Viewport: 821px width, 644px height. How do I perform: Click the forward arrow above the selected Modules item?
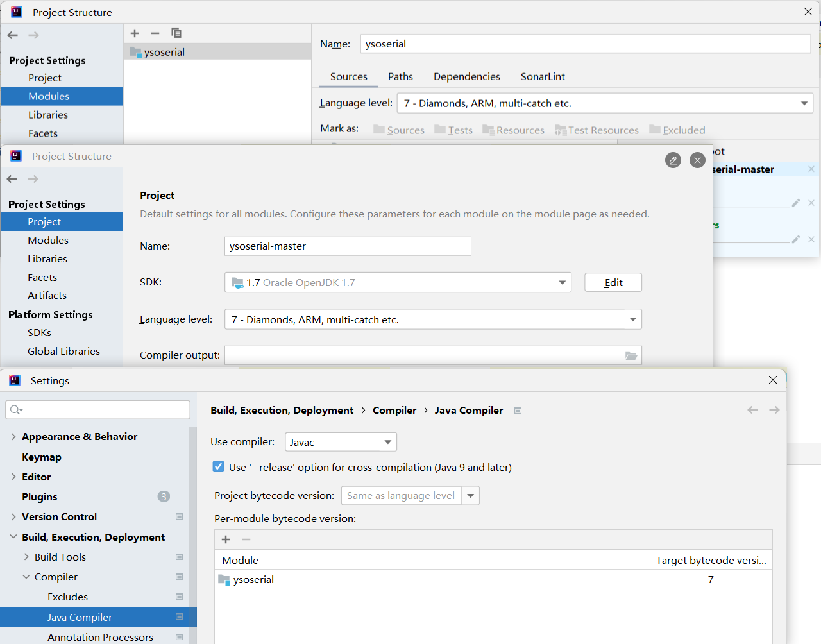tap(34, 35)
